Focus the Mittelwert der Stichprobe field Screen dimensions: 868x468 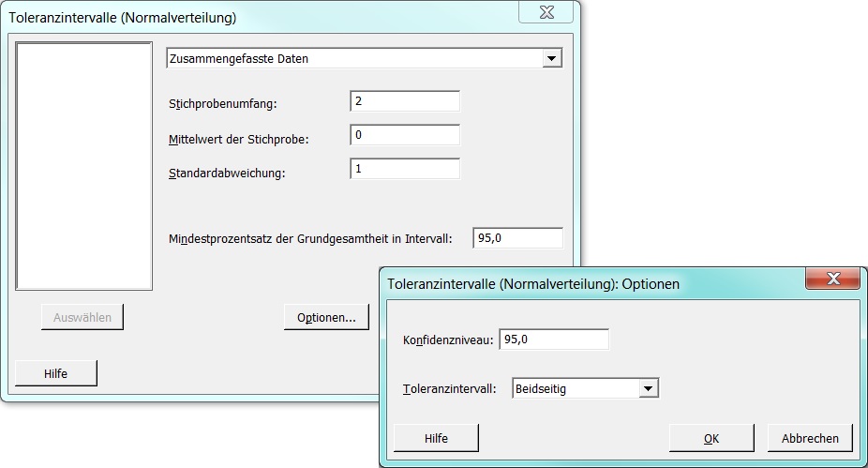pos(405,135)
